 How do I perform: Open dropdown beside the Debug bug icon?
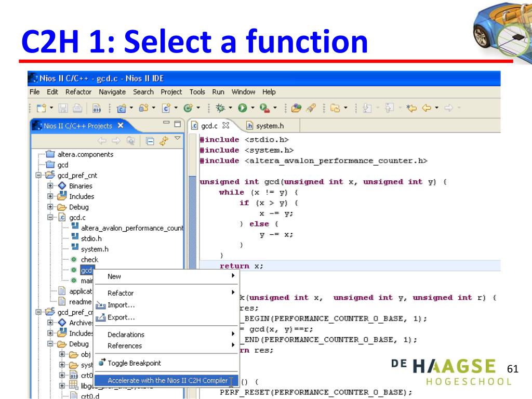tap(230, 108)
